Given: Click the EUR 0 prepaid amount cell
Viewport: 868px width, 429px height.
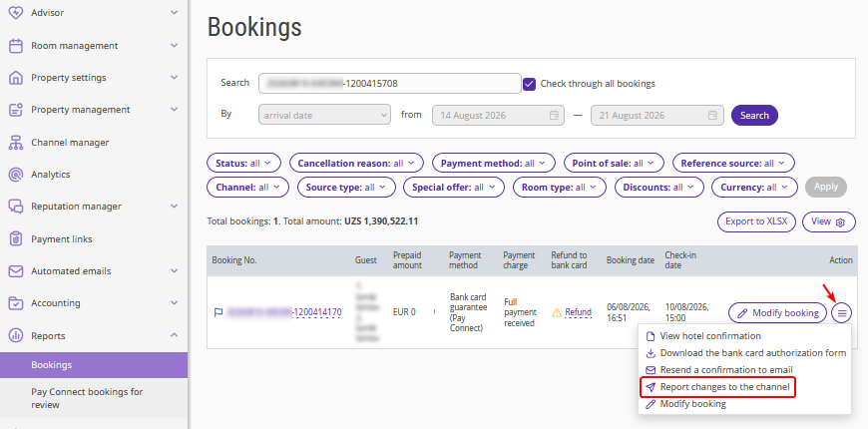Looking at the screenshot, I should [404, 312].
